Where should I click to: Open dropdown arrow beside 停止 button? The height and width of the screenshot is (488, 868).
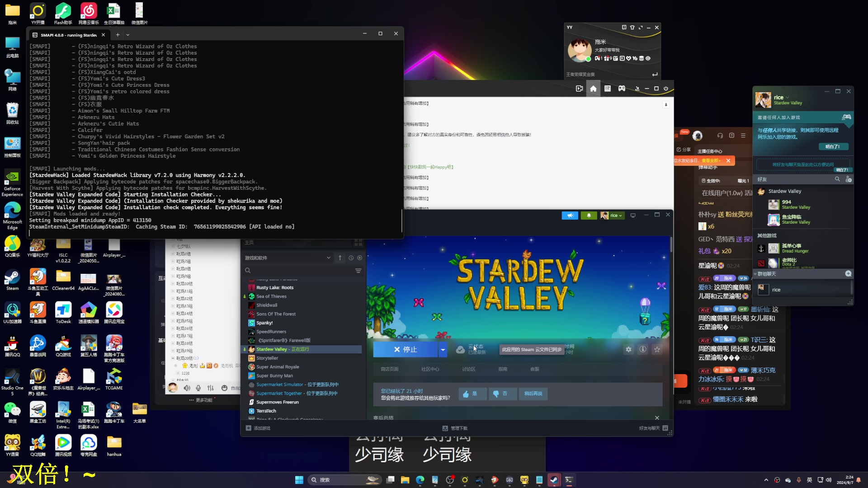pyautogui.click(x=443, y=349)
